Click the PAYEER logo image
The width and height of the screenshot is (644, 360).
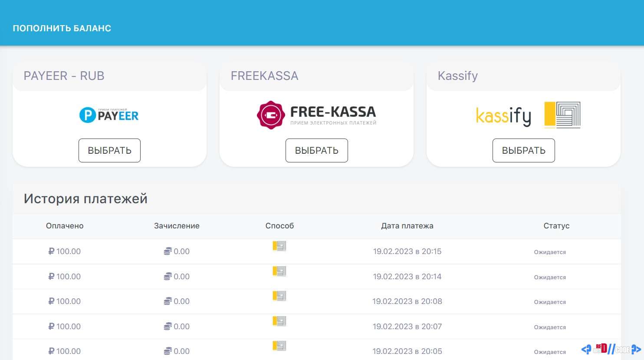[109, 115]
